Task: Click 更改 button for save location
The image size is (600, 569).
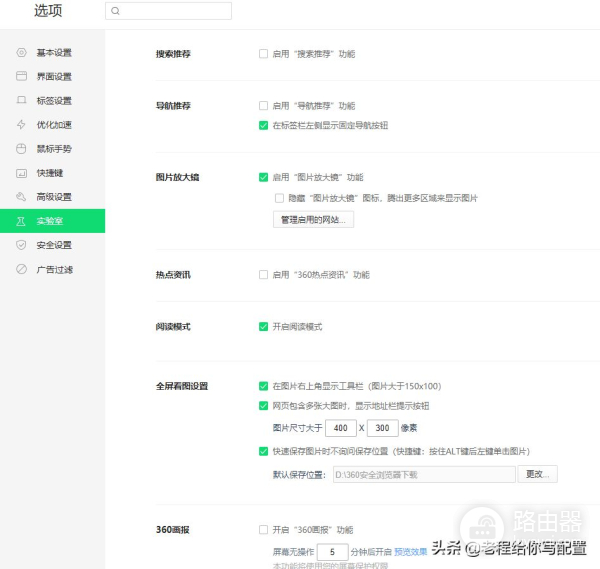Action: pos(537,474)
